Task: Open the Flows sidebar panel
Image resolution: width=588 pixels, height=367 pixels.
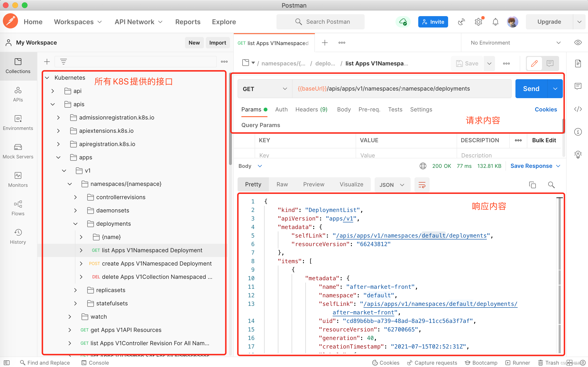Action: 18,208
